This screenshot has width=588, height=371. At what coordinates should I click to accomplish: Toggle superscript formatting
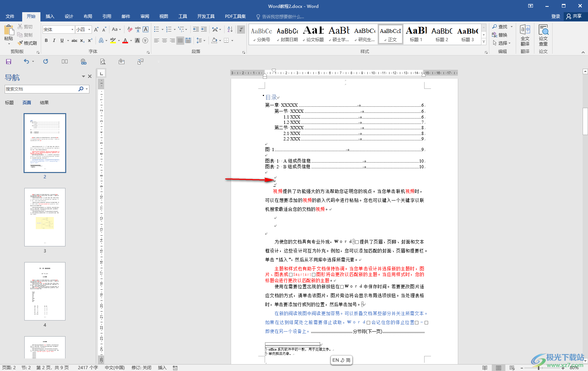click(x=90, y=40)
